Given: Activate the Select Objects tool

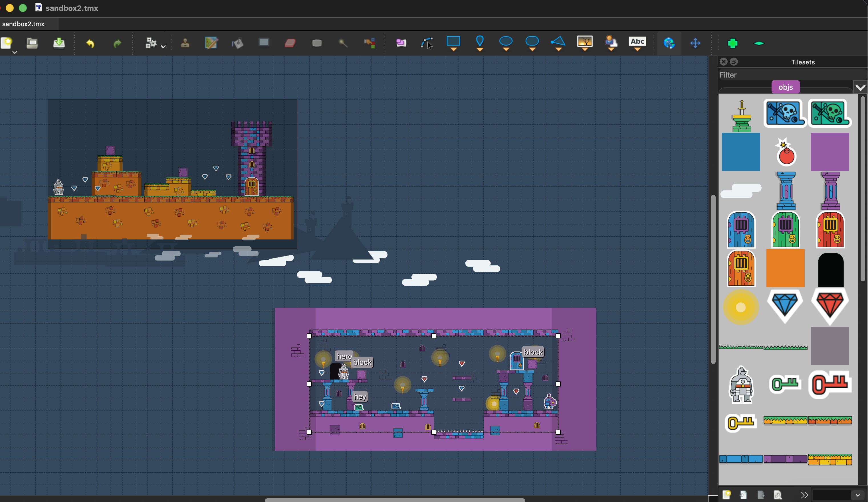Looking at the screenshot, I should pos(401,43).
